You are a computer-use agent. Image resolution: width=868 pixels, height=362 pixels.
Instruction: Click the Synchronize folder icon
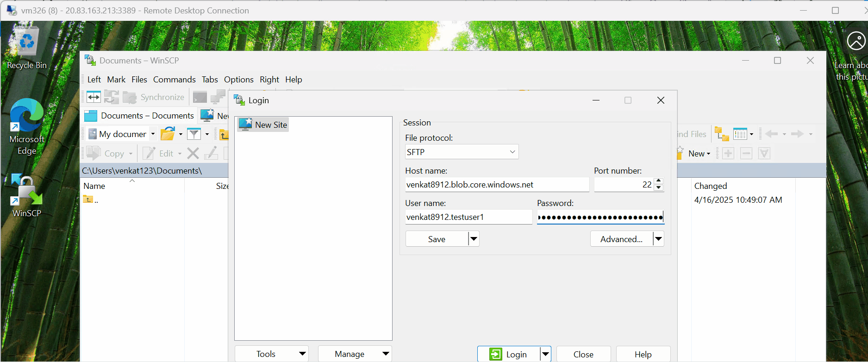[130, 97]
